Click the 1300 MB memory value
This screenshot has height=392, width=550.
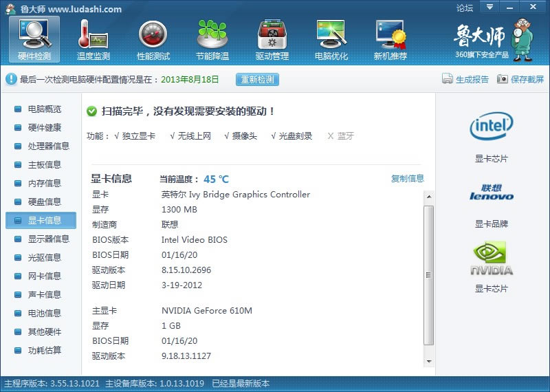179,210
